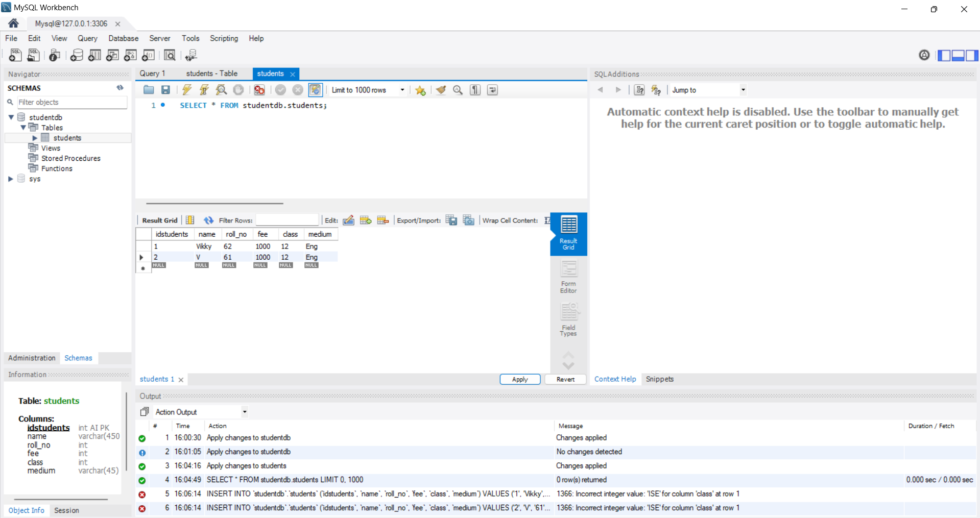980x518 pixels.
Task: Select Views in the schema tree
Action: coord(51,148)
